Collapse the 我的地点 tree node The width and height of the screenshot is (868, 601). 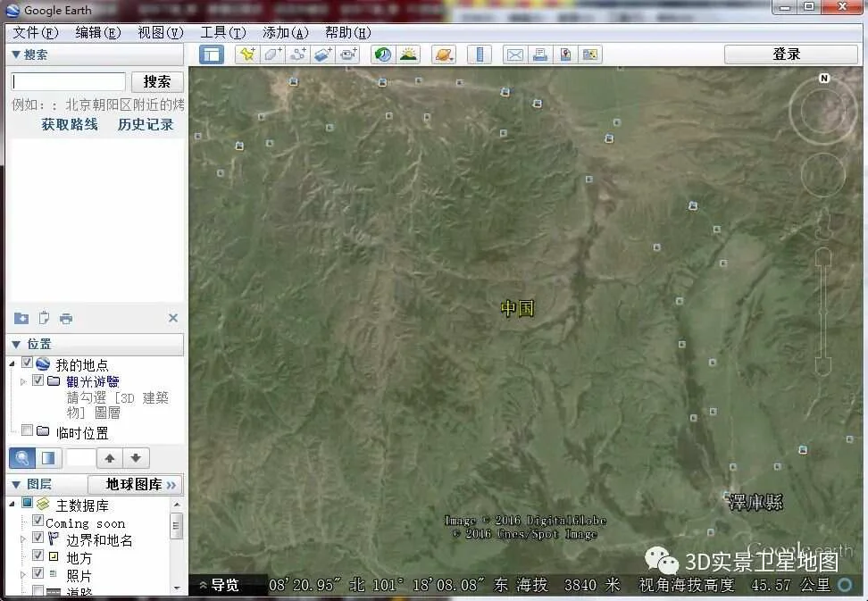(x=13, y=363)
